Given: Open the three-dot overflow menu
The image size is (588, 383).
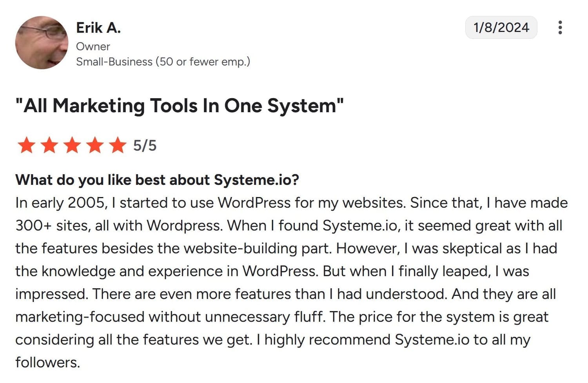Looking at the screenshot, I should 560,27.
